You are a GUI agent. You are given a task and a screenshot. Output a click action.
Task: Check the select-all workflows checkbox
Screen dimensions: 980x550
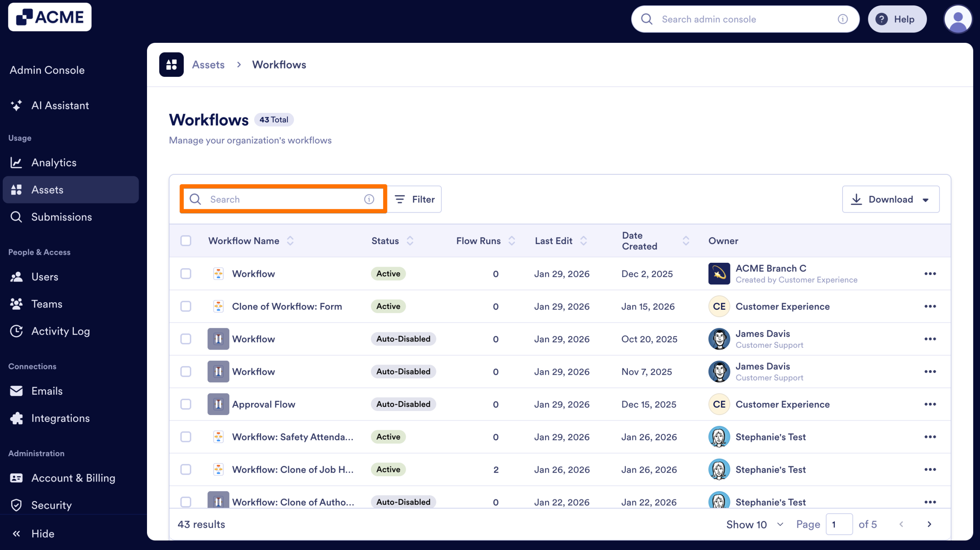click(x=186, y=241)
